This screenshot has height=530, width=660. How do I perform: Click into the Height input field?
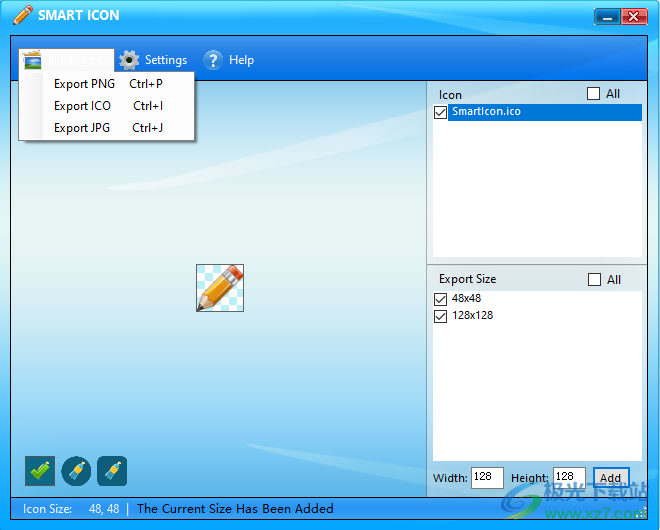point(569,478)
